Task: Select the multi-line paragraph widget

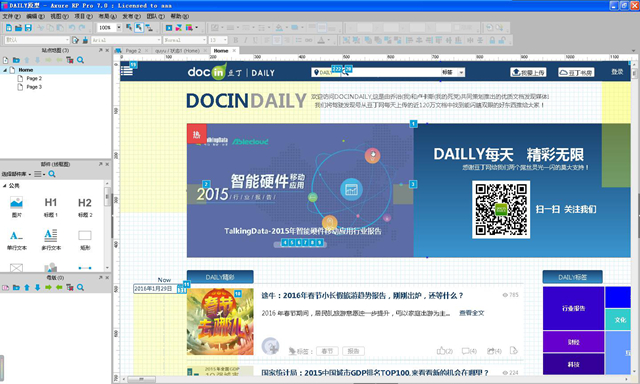Action: (51, 240)
